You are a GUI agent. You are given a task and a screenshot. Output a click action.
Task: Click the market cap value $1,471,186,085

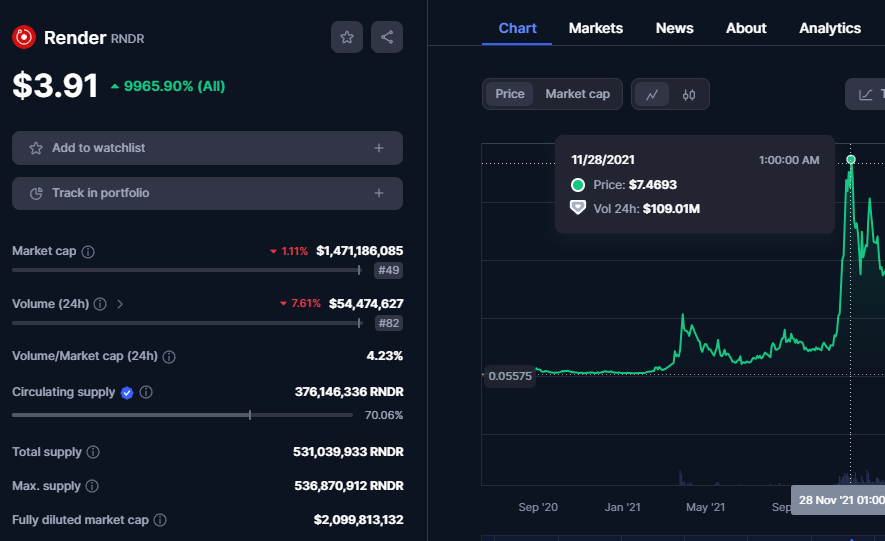tap(360, 251)
